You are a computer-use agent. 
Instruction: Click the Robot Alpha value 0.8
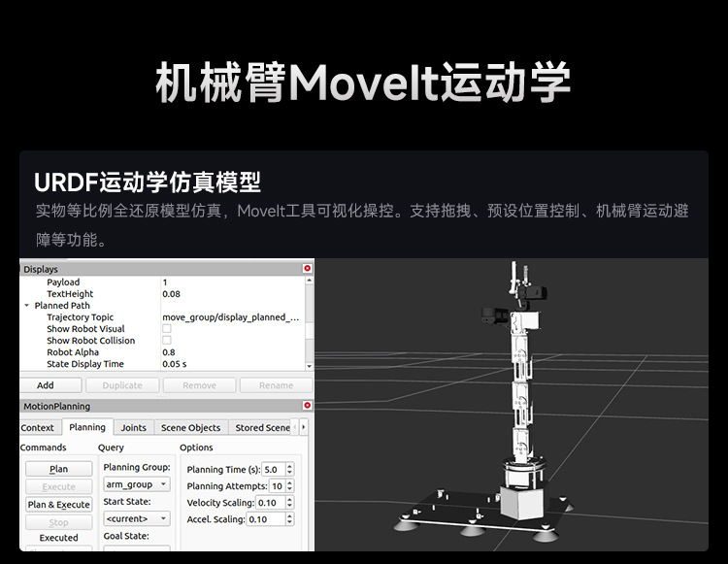click(x=169, y=352)
